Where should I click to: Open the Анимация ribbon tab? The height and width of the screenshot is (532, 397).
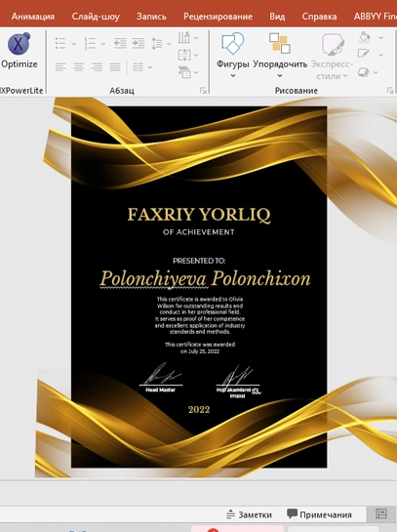(33, 17)
